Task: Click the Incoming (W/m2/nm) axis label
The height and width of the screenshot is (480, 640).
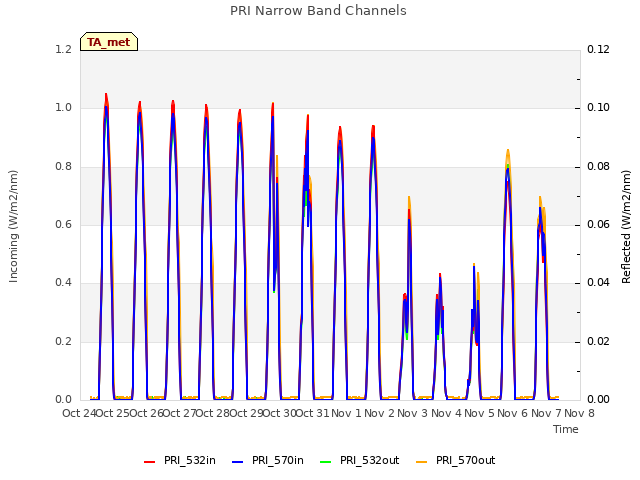Action: click(13, 226)
